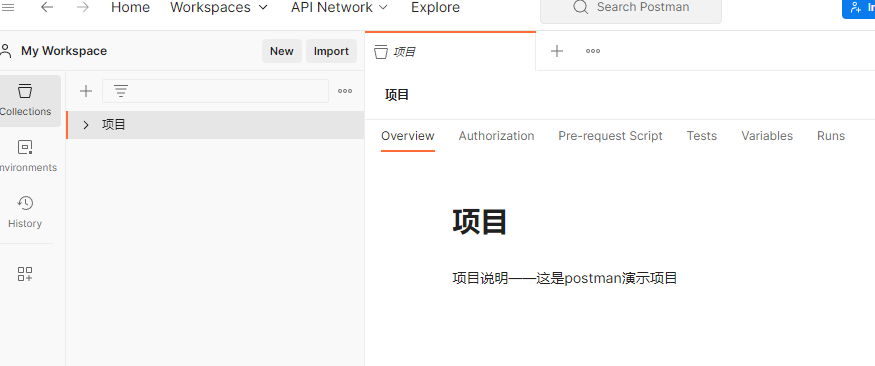Click the 项目 collection name header
Screen dimensions: 875x366
[397, 95]
